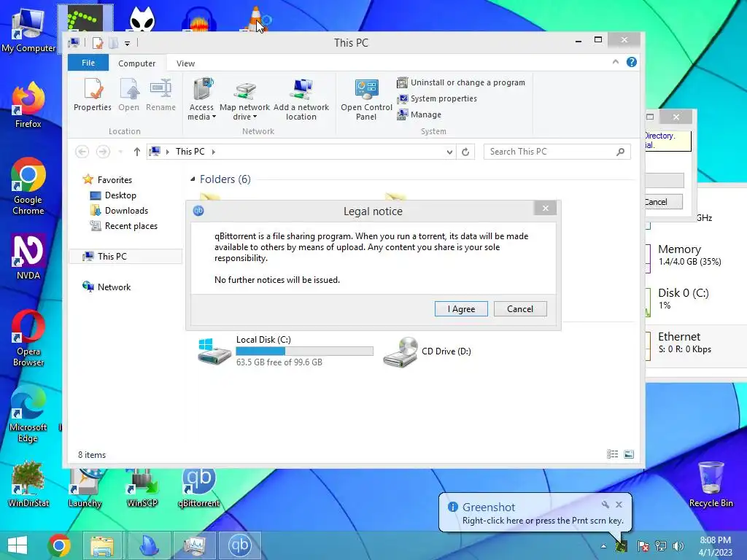Open the address bar history dropdown
Viewport: 747px width, 560px height.
coord(449,152)
